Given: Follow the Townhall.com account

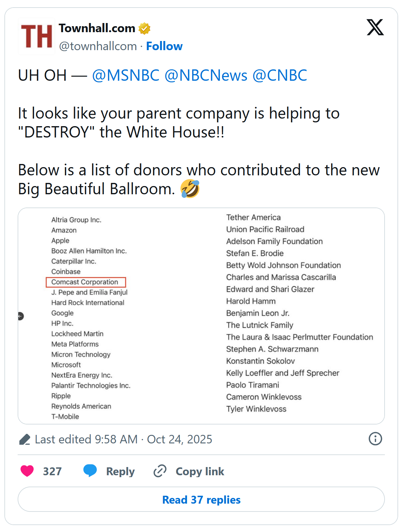Looking at the screenshot, I should click(x=164, y=46).
